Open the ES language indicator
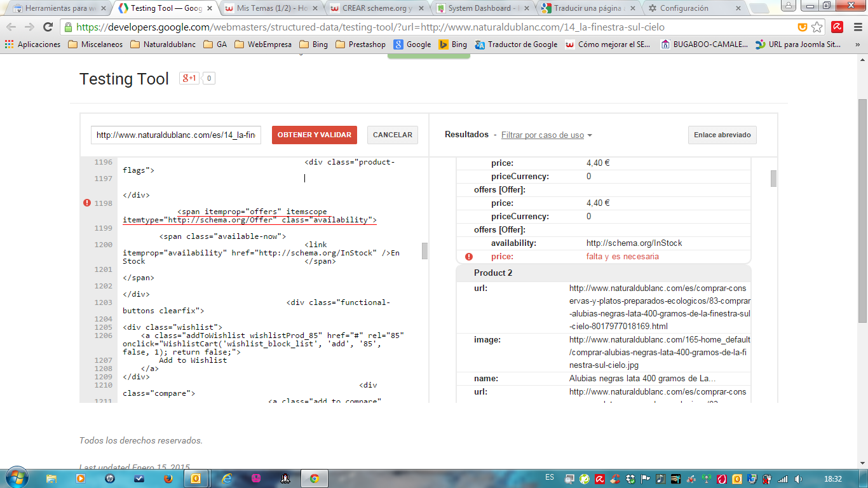Image resolution: width=868 pixels, height=488 pixels. (x=550, y=477)
